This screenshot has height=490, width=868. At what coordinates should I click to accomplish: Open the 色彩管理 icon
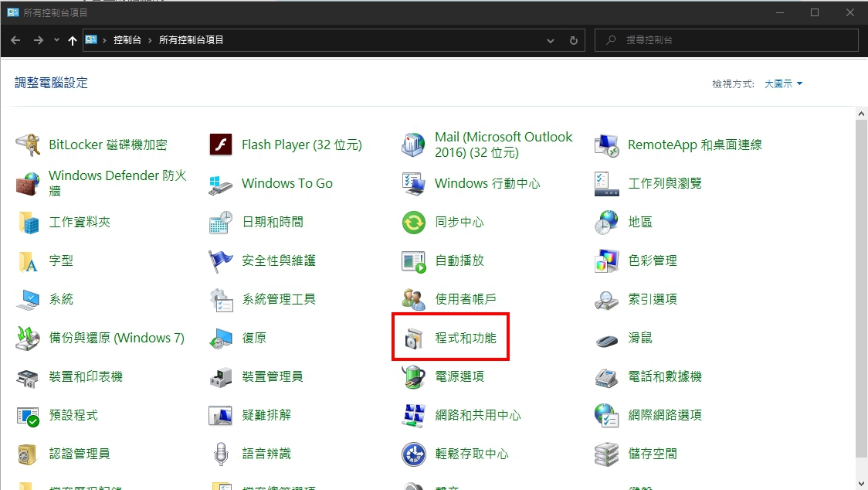pos(607,261)
